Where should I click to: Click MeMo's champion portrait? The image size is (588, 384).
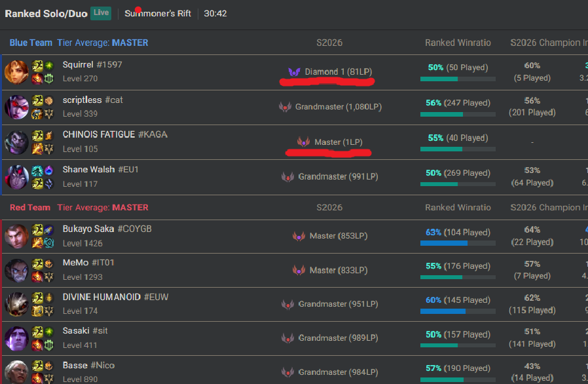coord(16,270)
